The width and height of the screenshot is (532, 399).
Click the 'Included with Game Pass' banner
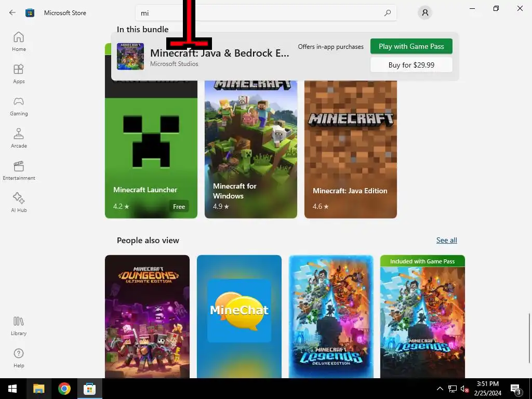pyautogui.click(x=422, y=261)
